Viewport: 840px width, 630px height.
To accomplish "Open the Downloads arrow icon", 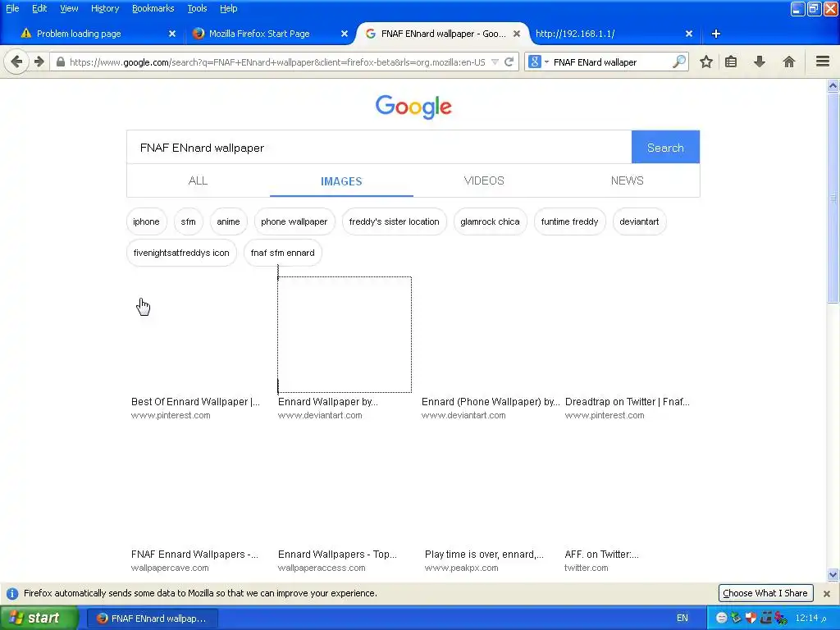I will (759, 62).
